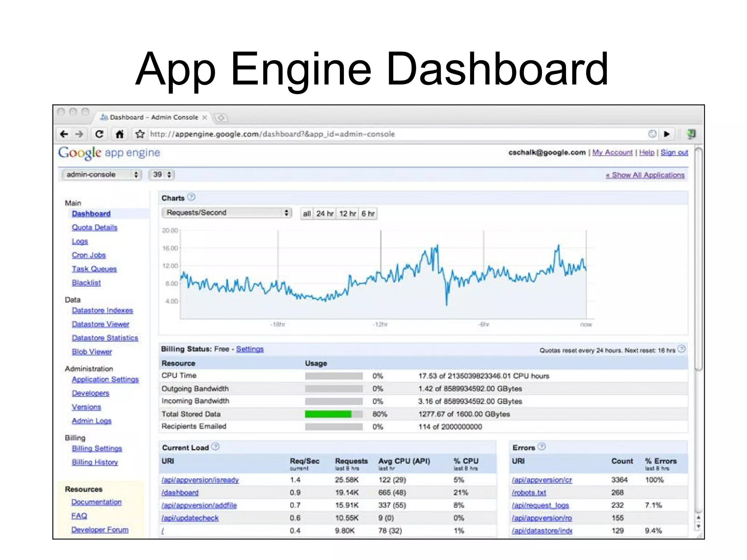Select the 6 hr chart range

tap(368, 214)
